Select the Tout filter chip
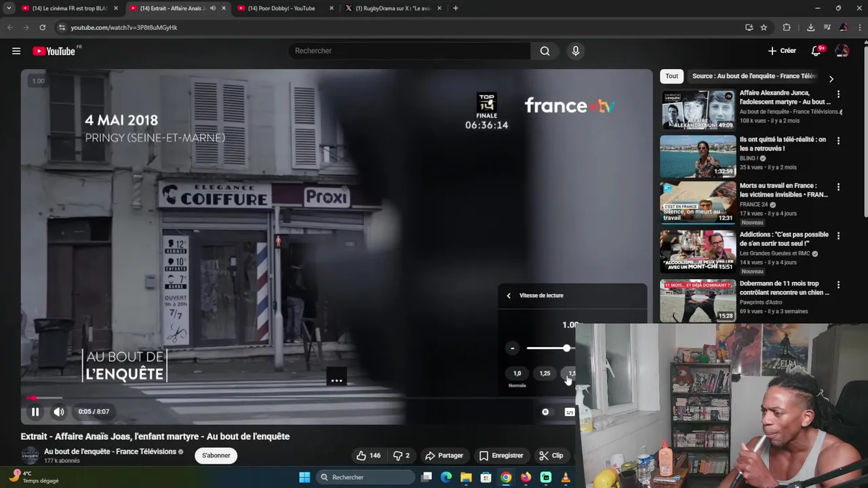 [671, 76]
